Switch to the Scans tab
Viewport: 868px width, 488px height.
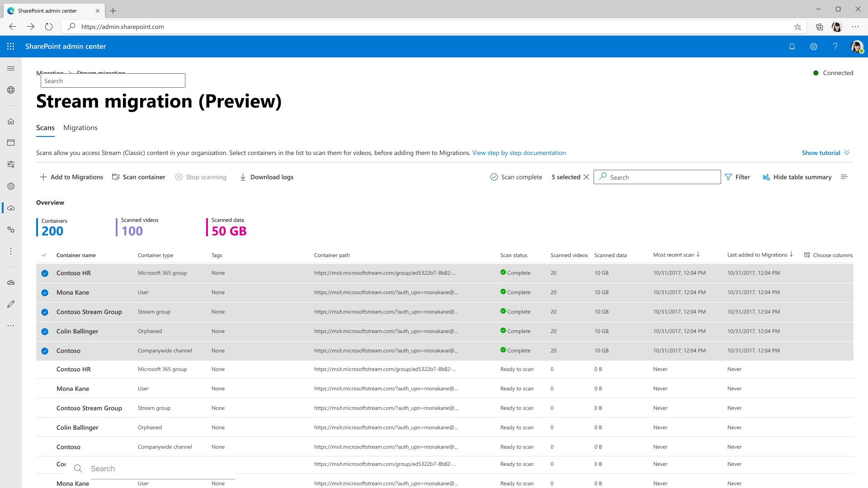pos(45,127)
